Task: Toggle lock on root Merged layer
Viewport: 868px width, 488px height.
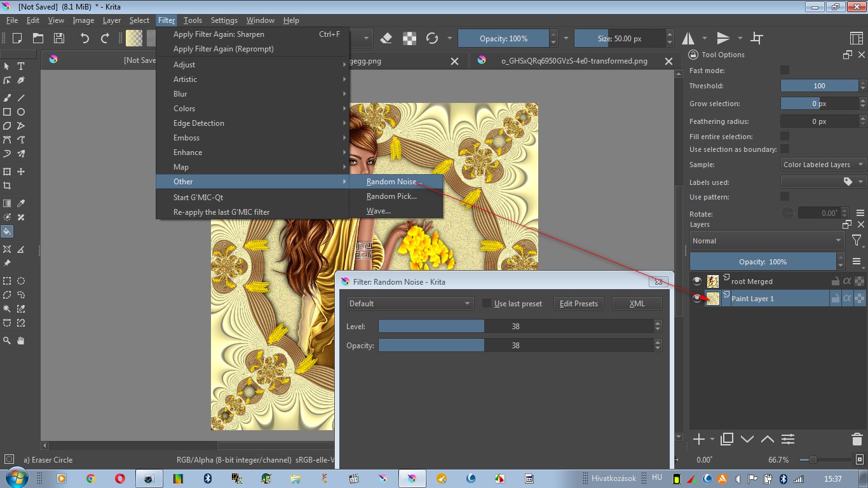Action: tap(836, 281)
